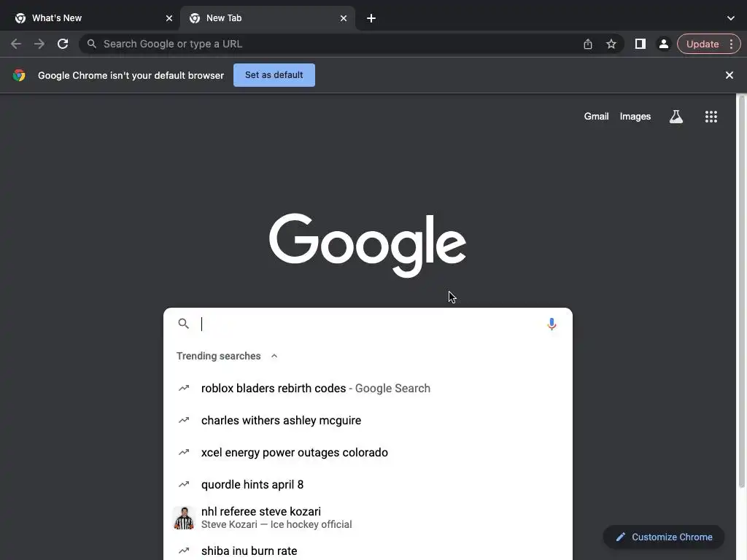The width and height of the screenshot is (747, 560).
Task: Open the side panel icon
Action: click(x=640, y=44)
